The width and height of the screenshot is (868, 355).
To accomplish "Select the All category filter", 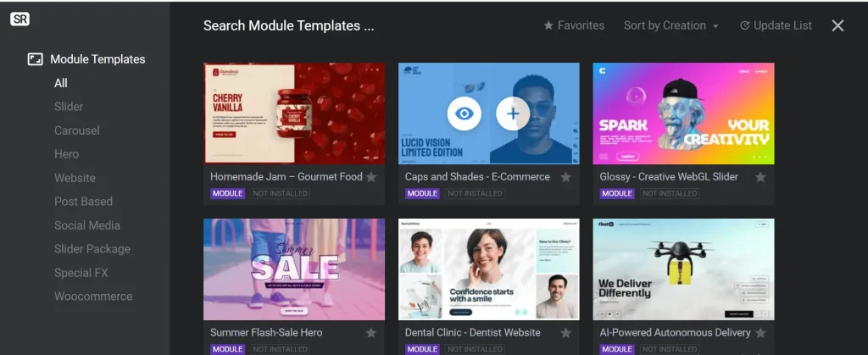I will click(61, 83).
